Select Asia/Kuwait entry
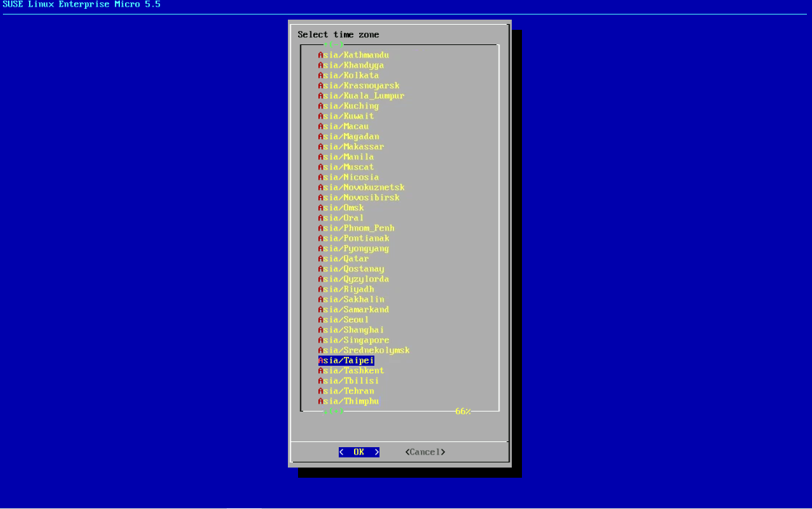 [345, 116]
